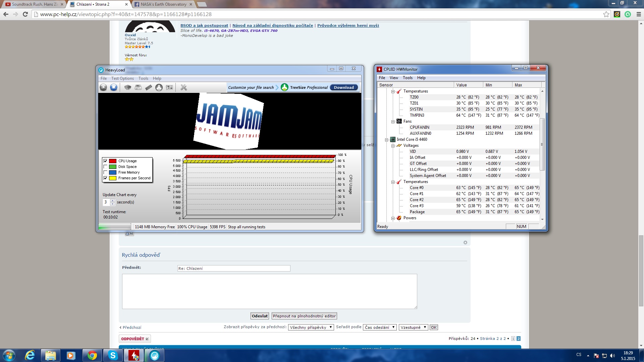644x362 pixels.
Task: Toggle GPU stress graphics card icon
Action: [x=170, y=87]
